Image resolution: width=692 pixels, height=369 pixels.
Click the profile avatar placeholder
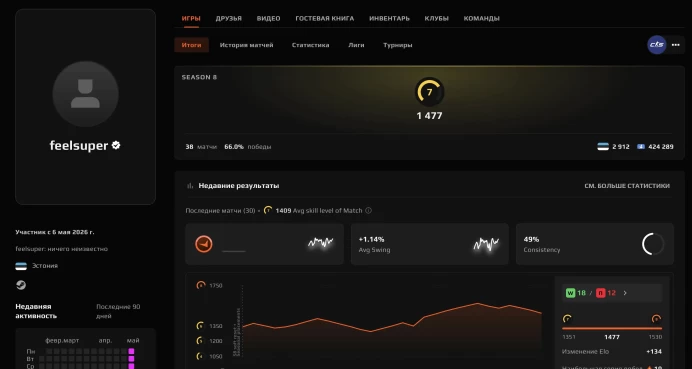(85, 94)
